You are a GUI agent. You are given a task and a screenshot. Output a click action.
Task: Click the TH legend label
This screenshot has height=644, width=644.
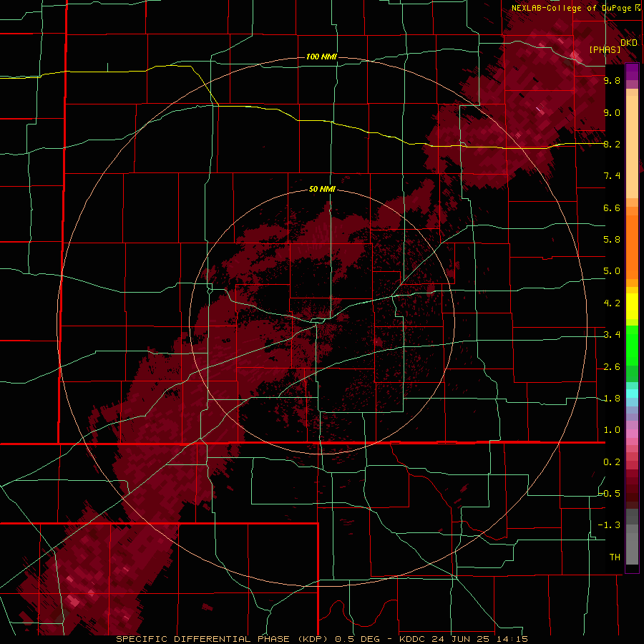615,557
